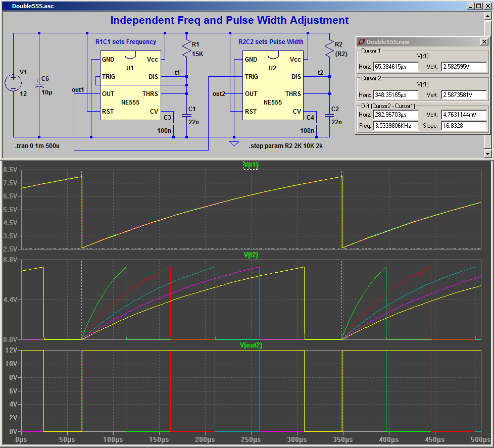Click the 250µs time axis label
This screenshot has width=494, height=448.
click(x=251, y=440)
